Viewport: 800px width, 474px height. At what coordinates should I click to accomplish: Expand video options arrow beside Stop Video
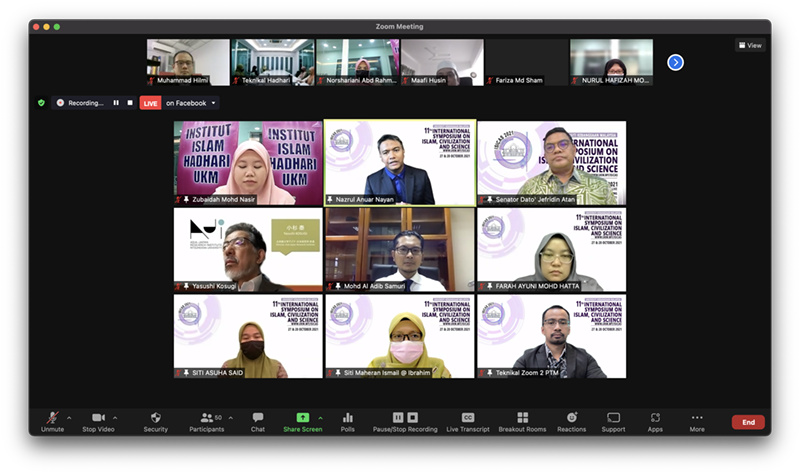(x=115, y=418)
